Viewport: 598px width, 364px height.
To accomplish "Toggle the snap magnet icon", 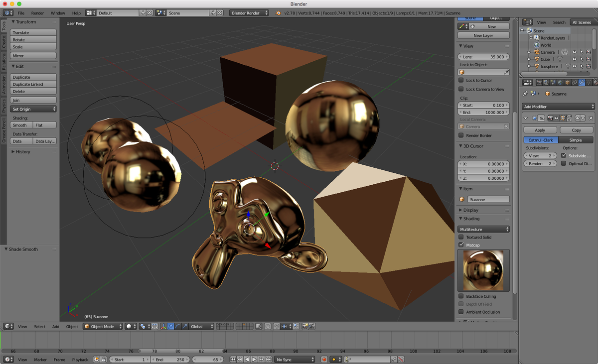I will 276,327.
